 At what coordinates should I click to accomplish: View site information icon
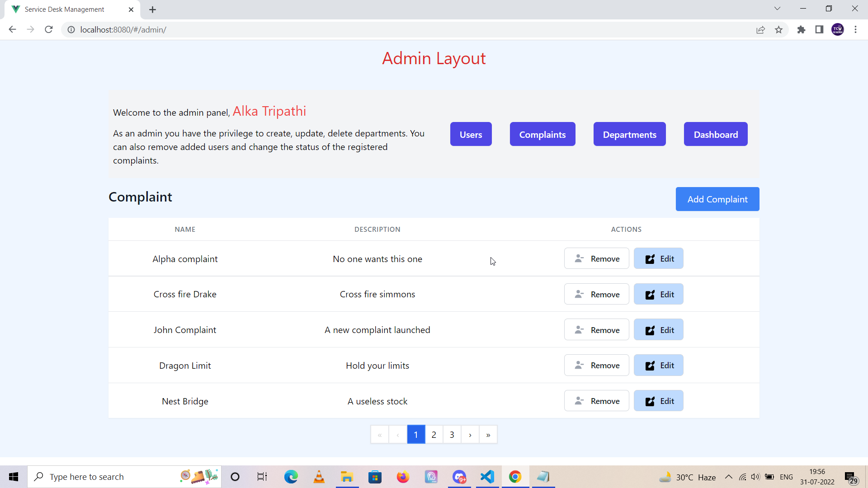[x=71, y=30]
